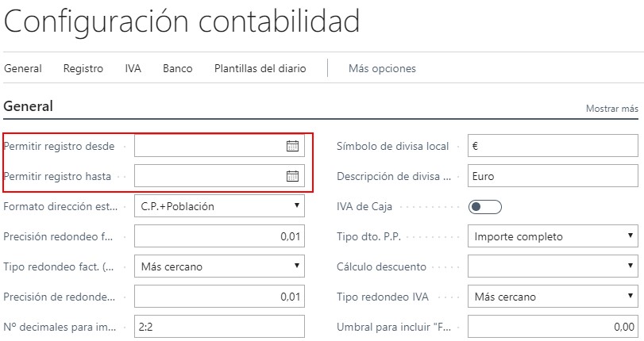Image resolution: width=644 pixels, height=341 pixels.
Task: Open Más opciones menu
Action: click(x=382, y=68)
